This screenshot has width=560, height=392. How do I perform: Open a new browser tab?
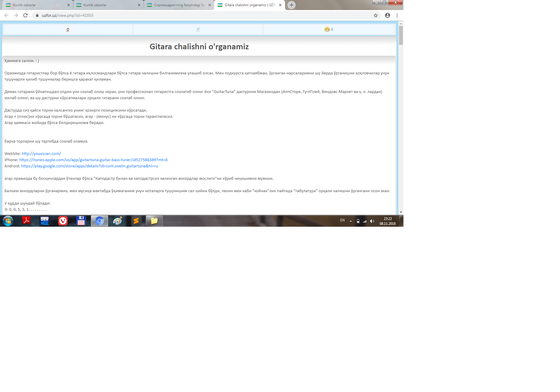pos(291,5)
